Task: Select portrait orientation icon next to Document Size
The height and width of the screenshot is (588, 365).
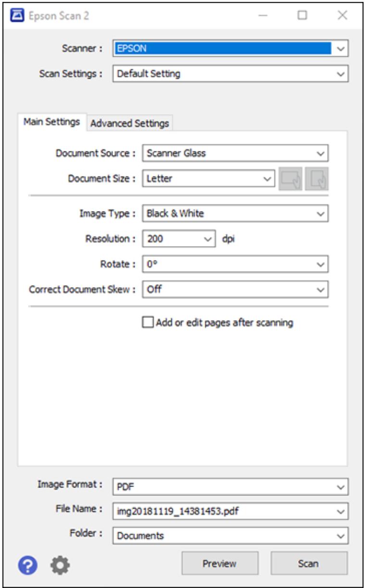Action: (316, 179)
